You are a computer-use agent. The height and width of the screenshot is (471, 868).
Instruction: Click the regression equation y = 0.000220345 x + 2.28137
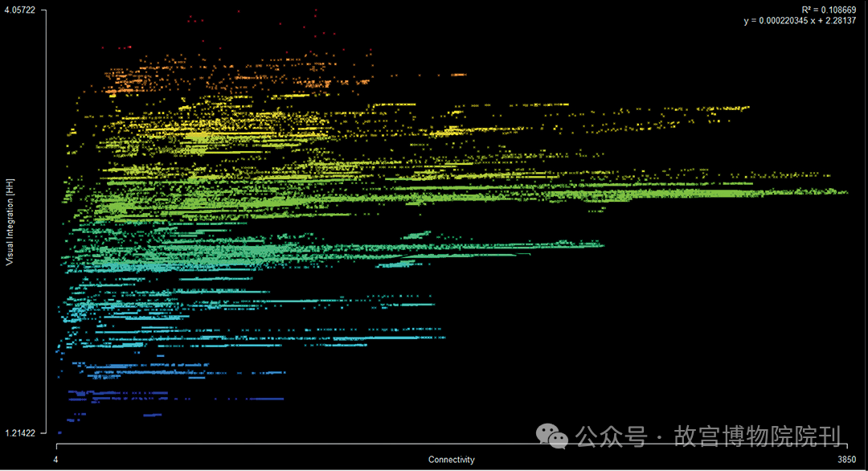tap(800, 20)
